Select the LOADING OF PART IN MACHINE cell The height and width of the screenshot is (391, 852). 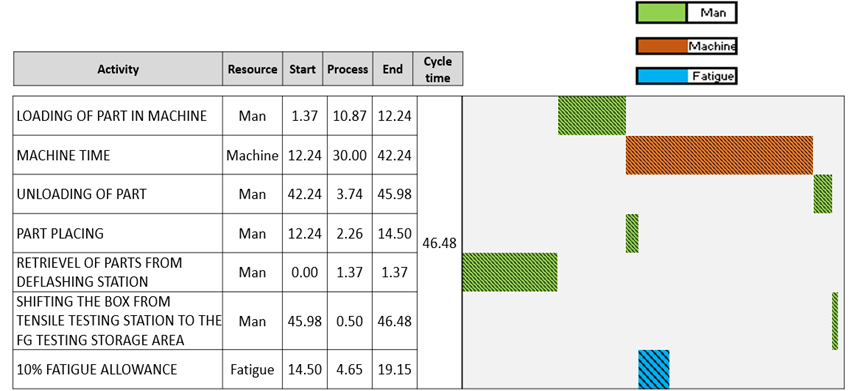pos(118,116)
